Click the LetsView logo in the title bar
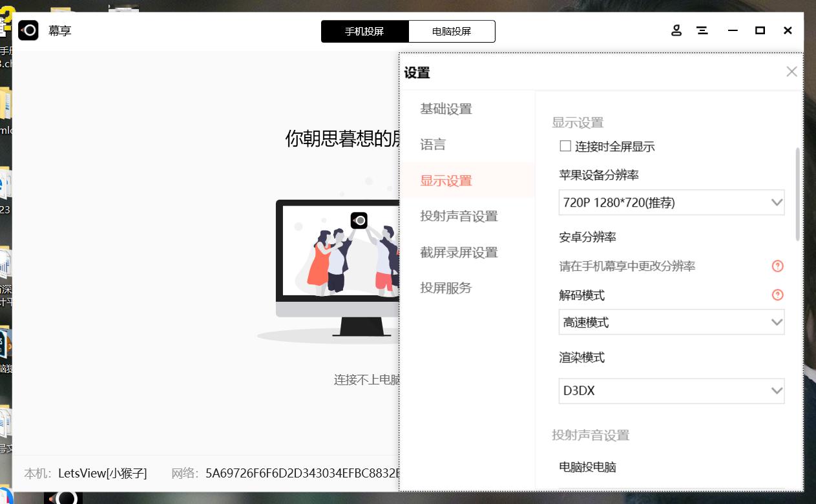This screenshot has width=816, height=504. tap(28, 30)
